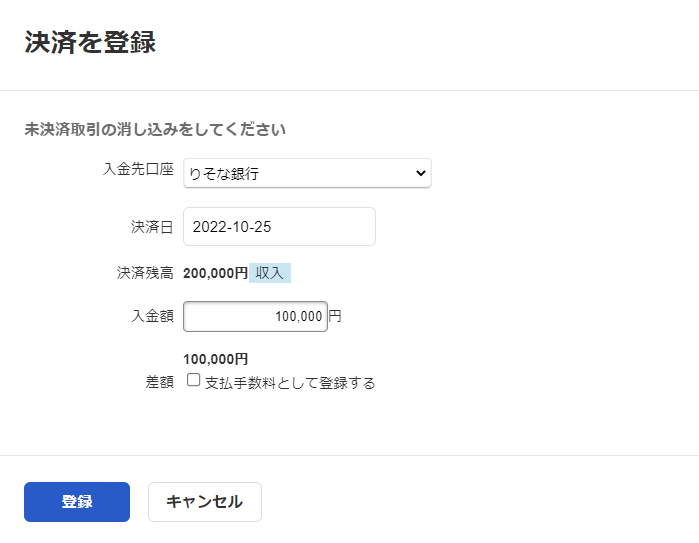The image size is (699, 543).
Task: Click the 入金額 input showing 100,000
Action: [x=255, y=317]
